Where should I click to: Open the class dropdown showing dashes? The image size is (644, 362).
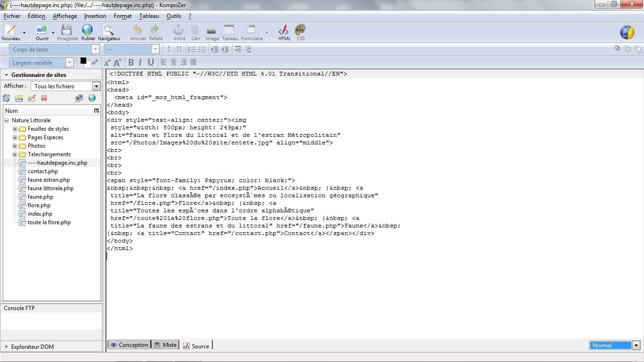point(132,49)
